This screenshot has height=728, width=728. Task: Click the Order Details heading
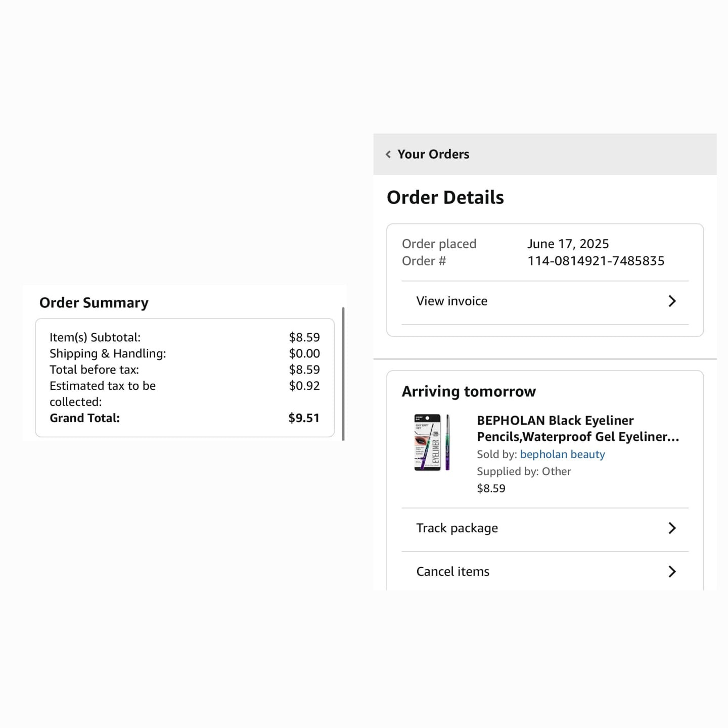click(x=445, y=197)
